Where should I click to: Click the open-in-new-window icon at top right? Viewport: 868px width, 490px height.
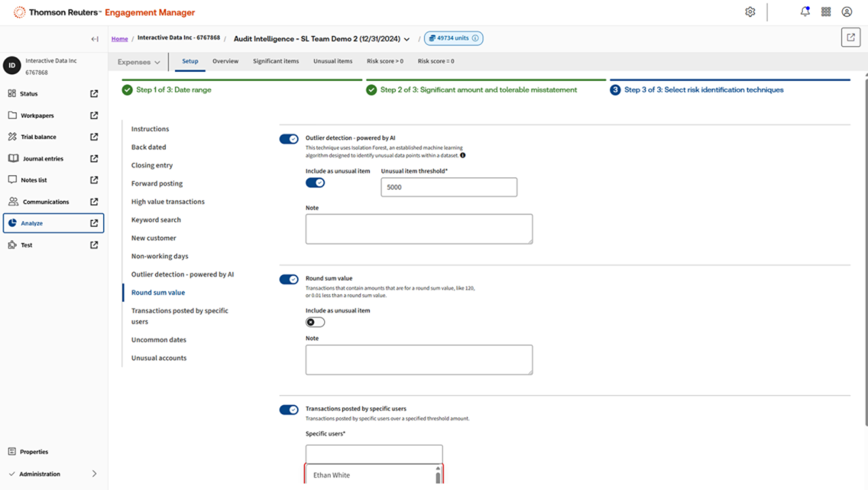(850, 37)
